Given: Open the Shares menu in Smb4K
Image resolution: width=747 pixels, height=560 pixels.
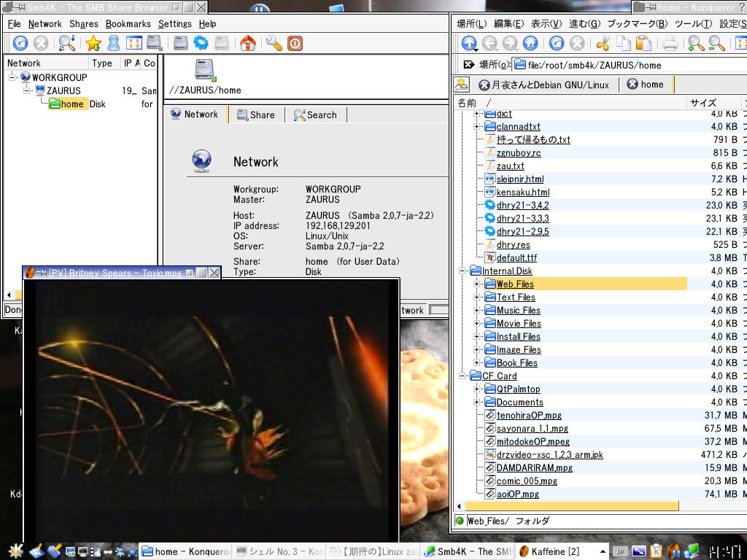Looking at the screenshot, I should (83, 24).
